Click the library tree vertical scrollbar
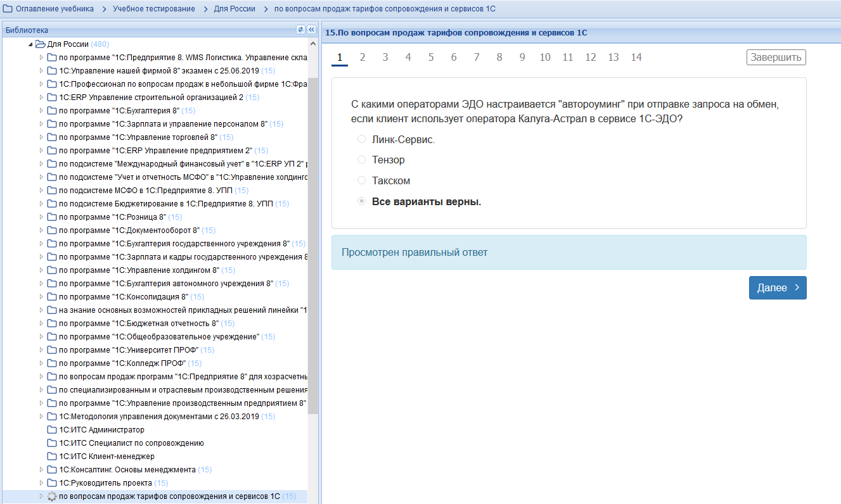This screenshot has height=504, width=841. point(313,253)
